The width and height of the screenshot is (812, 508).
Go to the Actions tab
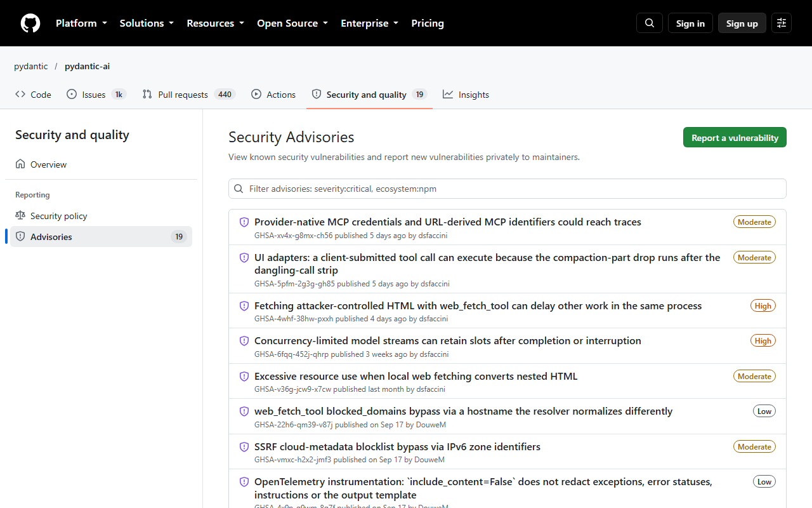273,95
